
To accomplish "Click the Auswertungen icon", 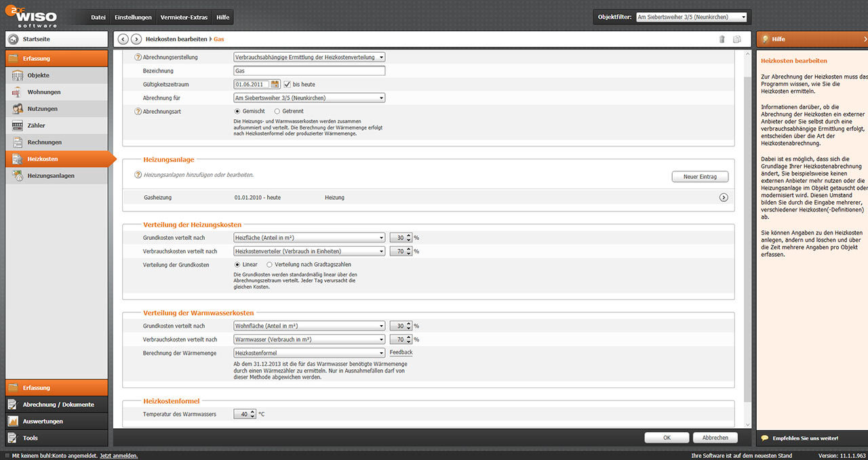I will point(13,421).
